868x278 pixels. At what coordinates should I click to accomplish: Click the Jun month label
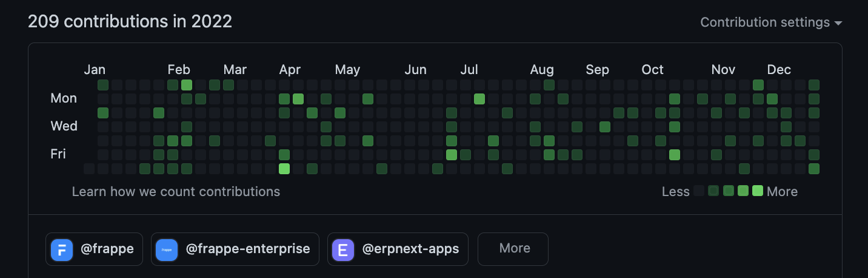coord(415,70)
